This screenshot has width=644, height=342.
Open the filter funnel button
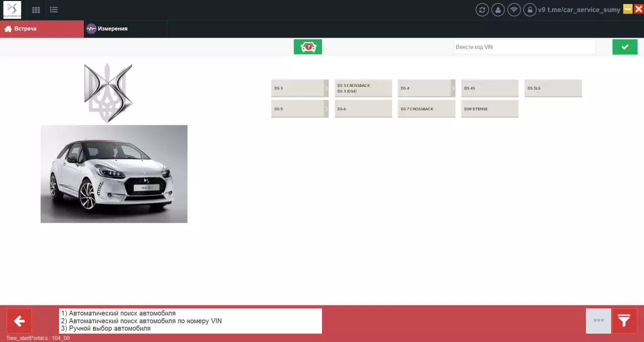pos(625,321)
